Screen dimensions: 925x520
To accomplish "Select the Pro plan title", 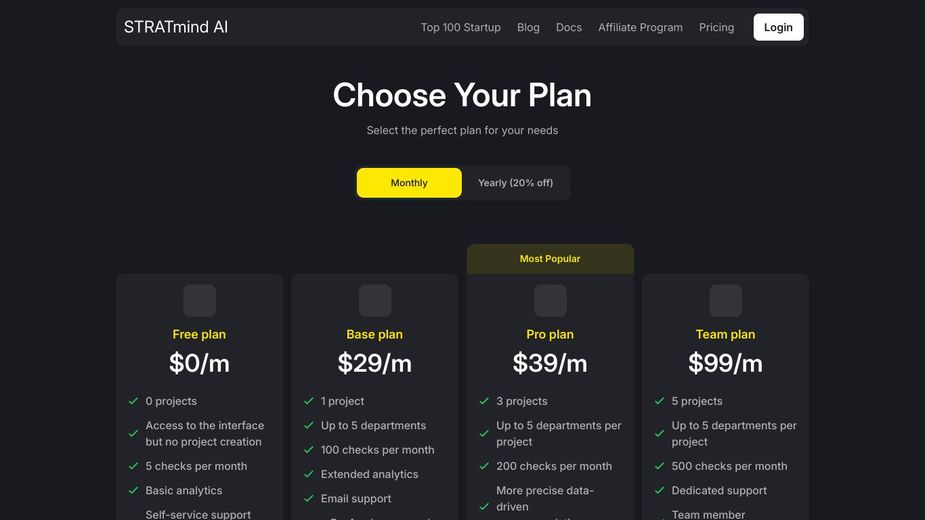I will click(x=550, y=334).
